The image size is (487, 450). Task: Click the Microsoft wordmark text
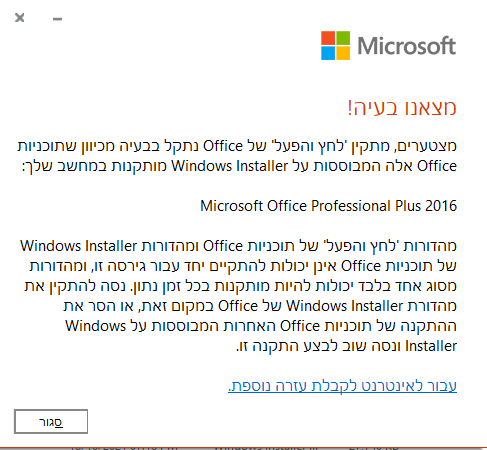click(407, 46)
